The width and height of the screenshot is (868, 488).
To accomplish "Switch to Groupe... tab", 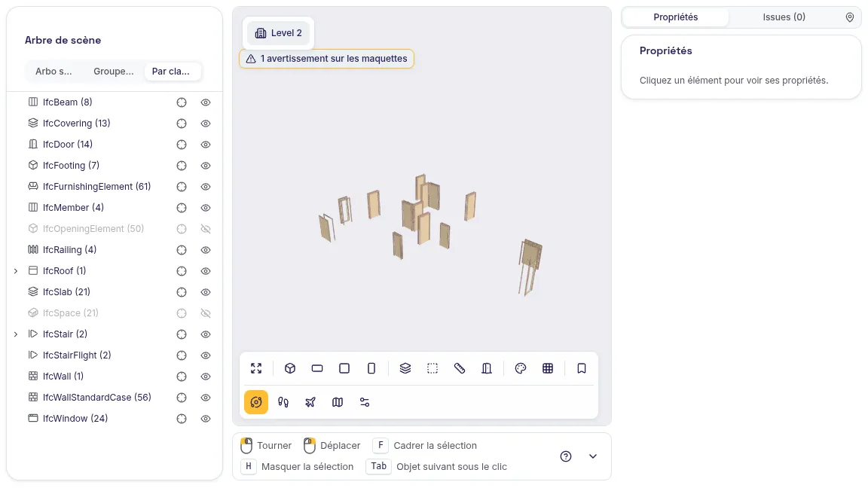I will coord(114,72).
